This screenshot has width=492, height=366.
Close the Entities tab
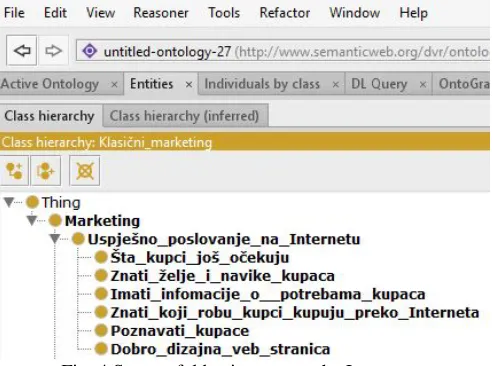coord(189,85)
